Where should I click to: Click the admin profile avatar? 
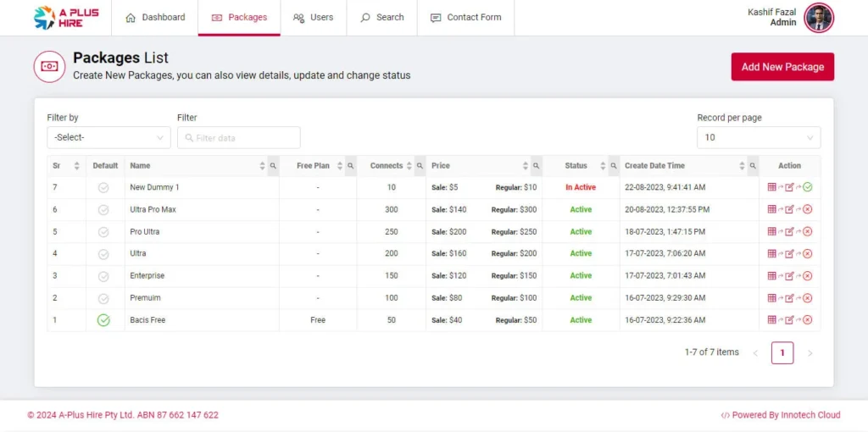819,18
